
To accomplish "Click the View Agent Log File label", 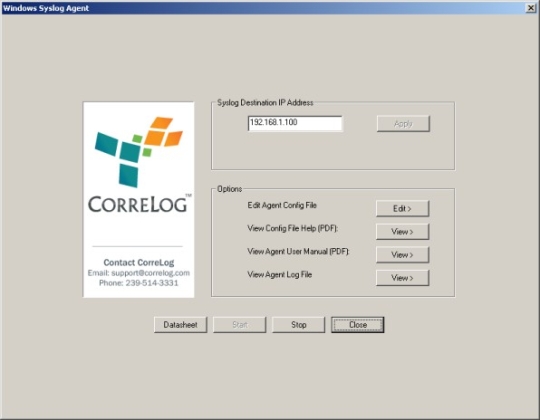I will [280, 274].
